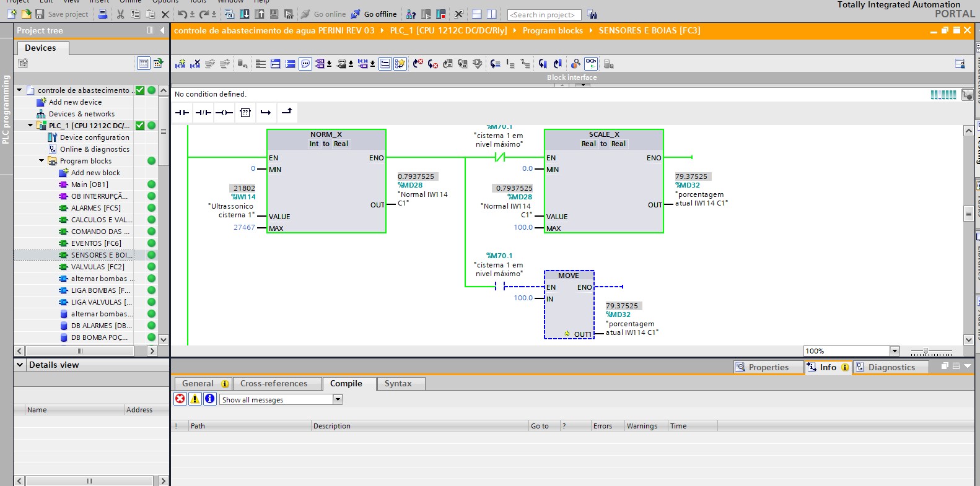Insert an empty box instruction
Viewport: 980px width, 486px height.
tap(245, 113)
